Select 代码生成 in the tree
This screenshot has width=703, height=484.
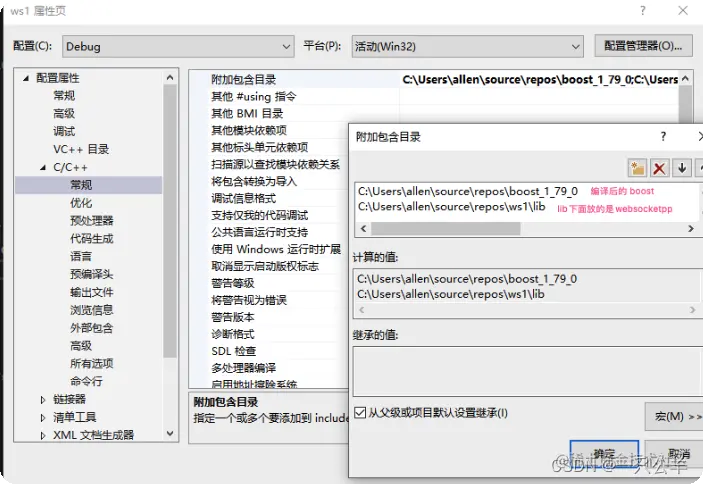(x=91, y=238)
